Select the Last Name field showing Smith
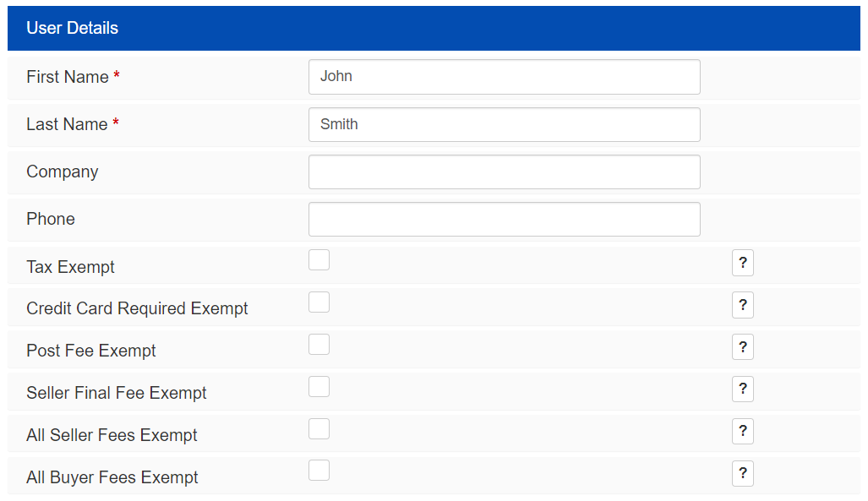 coord(504,124)
